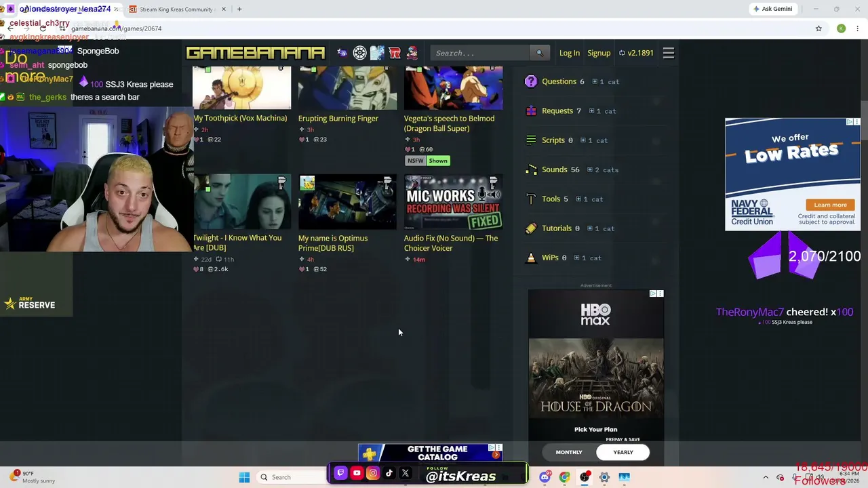Switch to Stream King Kreas Community tab
Image resolution: width=868 pixels, height=488 pixels.
tap(178, 9)
